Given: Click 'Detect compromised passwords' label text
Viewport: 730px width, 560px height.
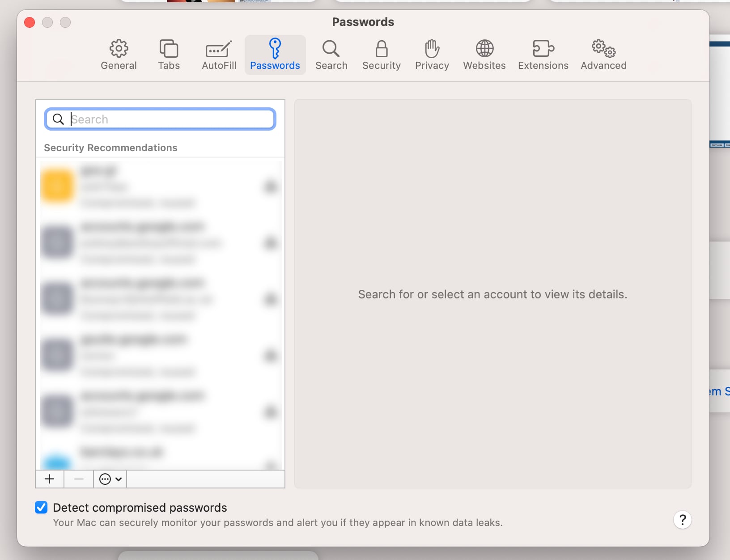Looking at the screenshot, I should point(140,508).
